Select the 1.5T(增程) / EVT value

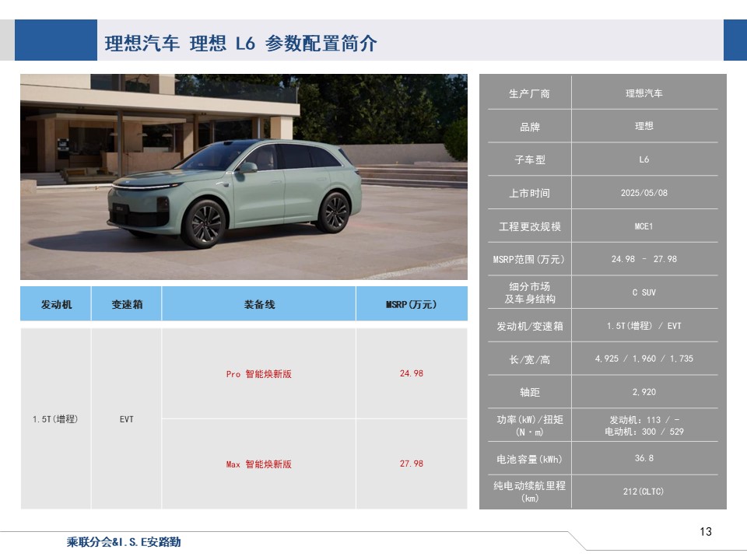pos(644,326)
